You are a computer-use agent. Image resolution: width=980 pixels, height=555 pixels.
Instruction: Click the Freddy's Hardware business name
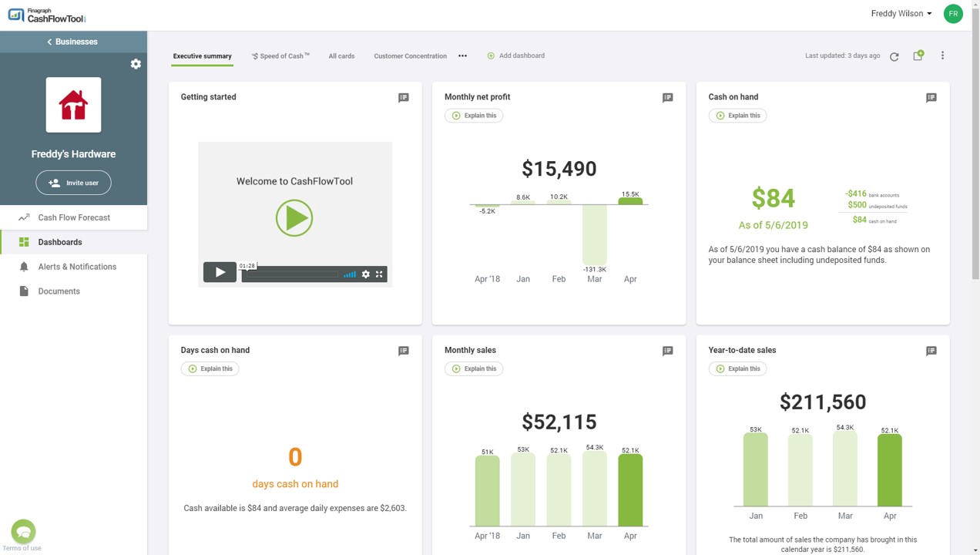click(73, 154)
